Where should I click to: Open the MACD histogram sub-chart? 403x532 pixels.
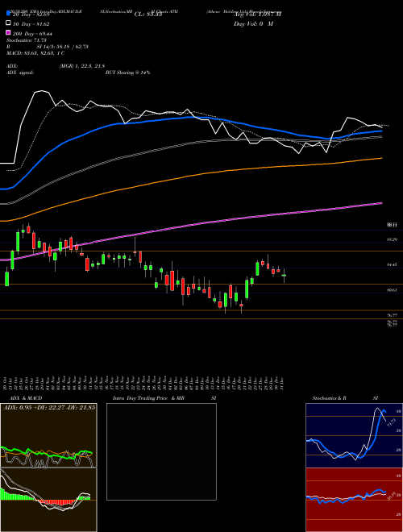pyautogui.click(x=48, y=500)
